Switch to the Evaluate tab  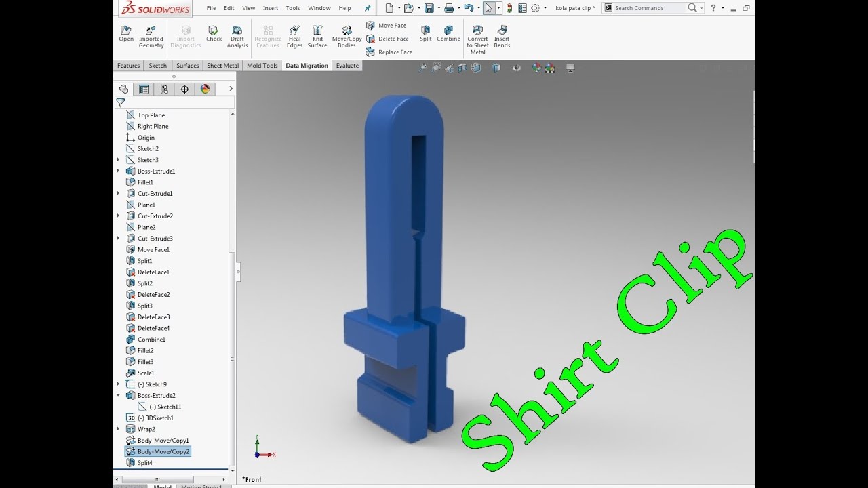pos(347,66)
